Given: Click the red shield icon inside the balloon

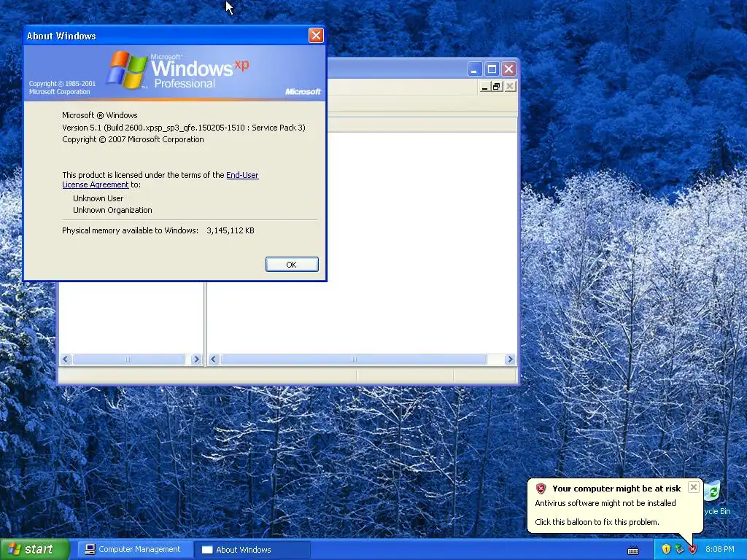Looking at the screenshot, I should [541, 489].
